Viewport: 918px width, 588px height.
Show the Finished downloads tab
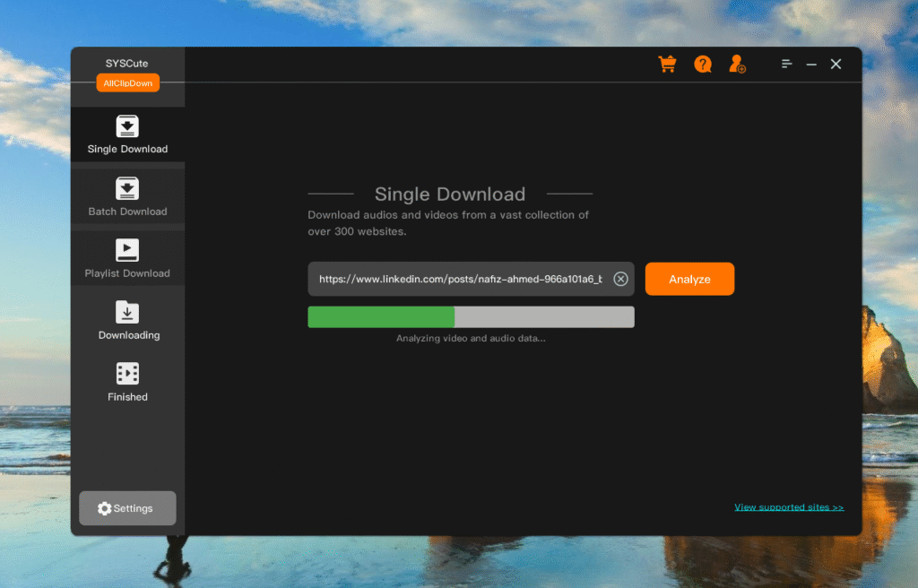point(127,382)
